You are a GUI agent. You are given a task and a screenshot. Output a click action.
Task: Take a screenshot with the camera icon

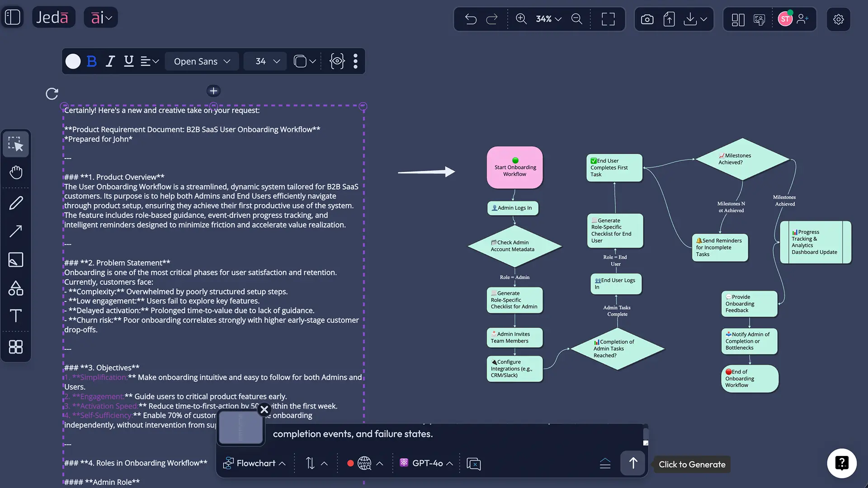pos(647,19)
